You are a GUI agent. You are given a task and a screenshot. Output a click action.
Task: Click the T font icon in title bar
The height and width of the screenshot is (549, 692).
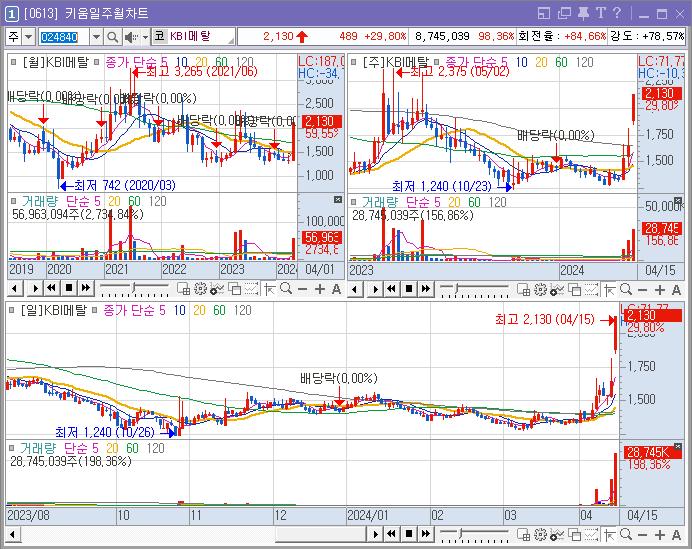(x=601, y=13)
